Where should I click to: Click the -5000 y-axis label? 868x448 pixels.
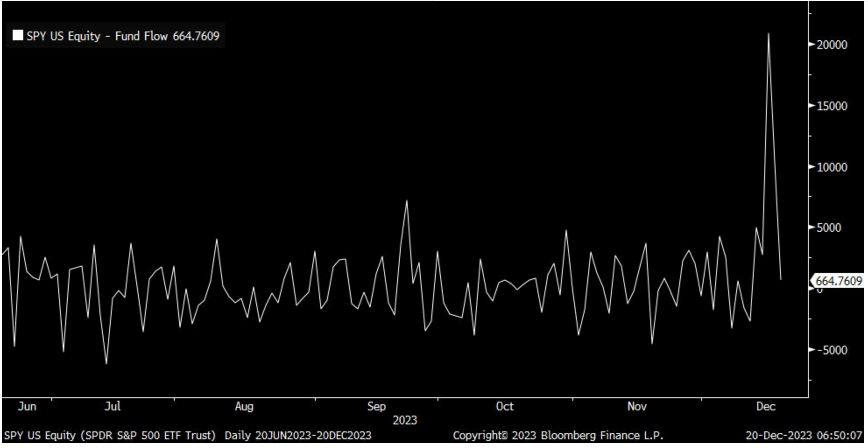tap(831, 350)
